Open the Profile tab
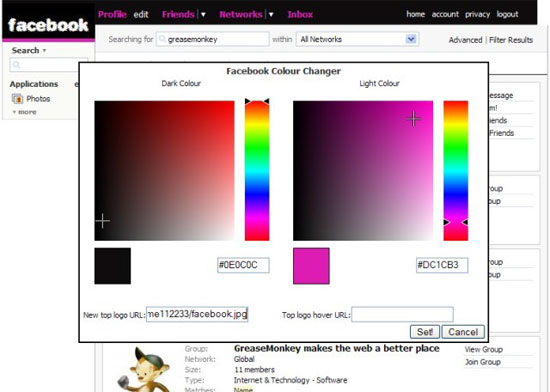550x392 pixels. coord(112,14)
